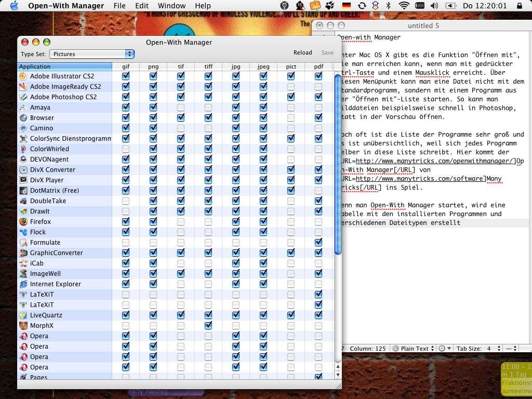Click the DivX Converter icon
This screenshot has height=399, width=532.
[23, 170]
